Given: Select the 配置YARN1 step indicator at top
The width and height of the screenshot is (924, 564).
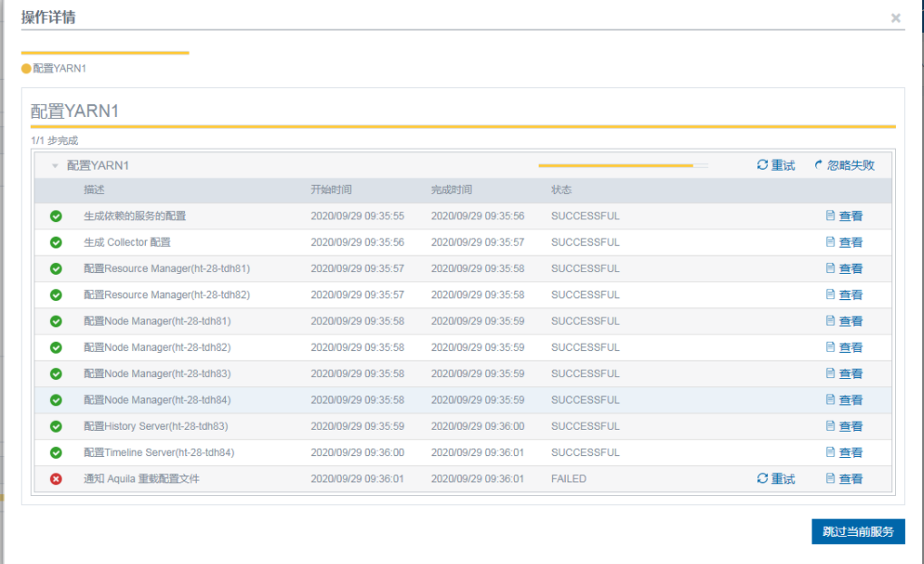Looking at the screenshot, I should pos(26,68).
